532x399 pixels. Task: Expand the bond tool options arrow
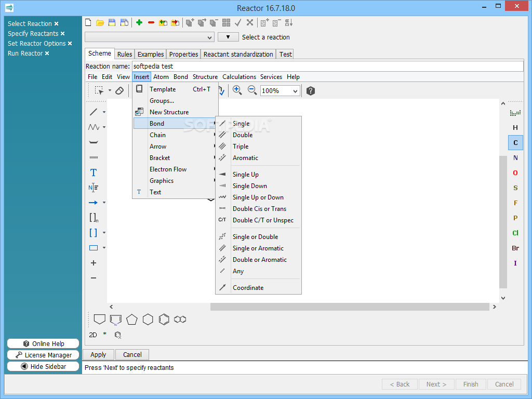[x=104, y=112]
